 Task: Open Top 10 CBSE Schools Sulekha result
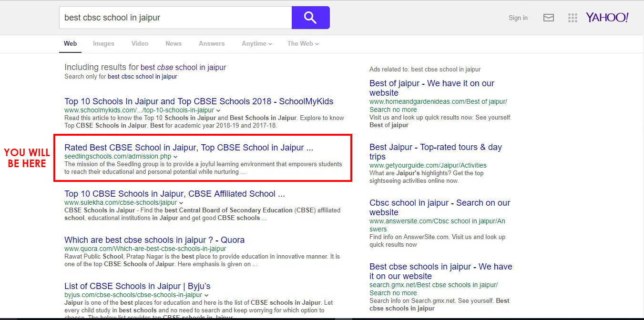pyautogui.click(x=174, y=194)
